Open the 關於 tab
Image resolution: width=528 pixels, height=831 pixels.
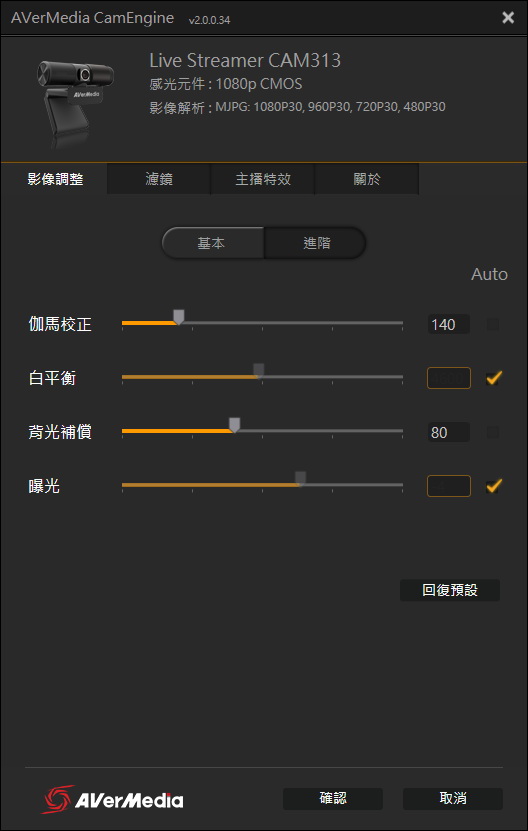[x=367, y=179]
